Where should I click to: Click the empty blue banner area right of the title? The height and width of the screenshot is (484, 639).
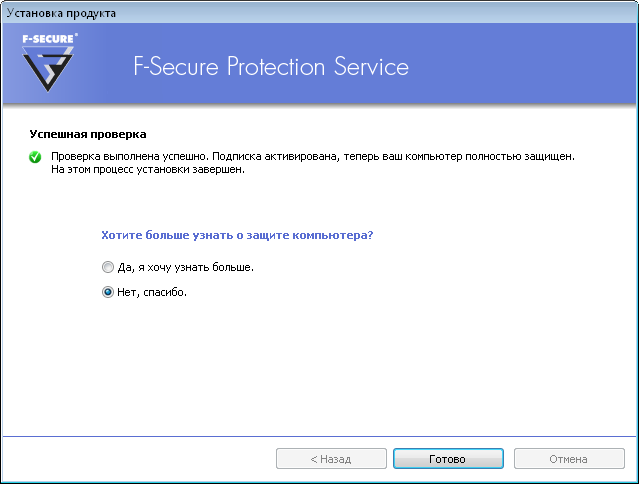click(530, 67)
